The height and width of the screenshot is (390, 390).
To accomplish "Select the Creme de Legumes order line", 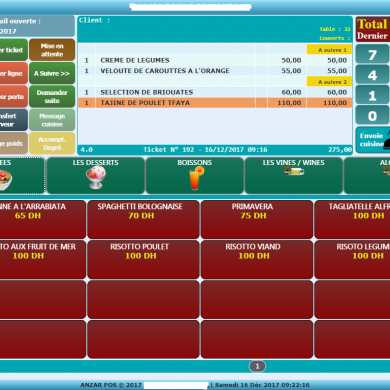I will click(x=215, y=60).
